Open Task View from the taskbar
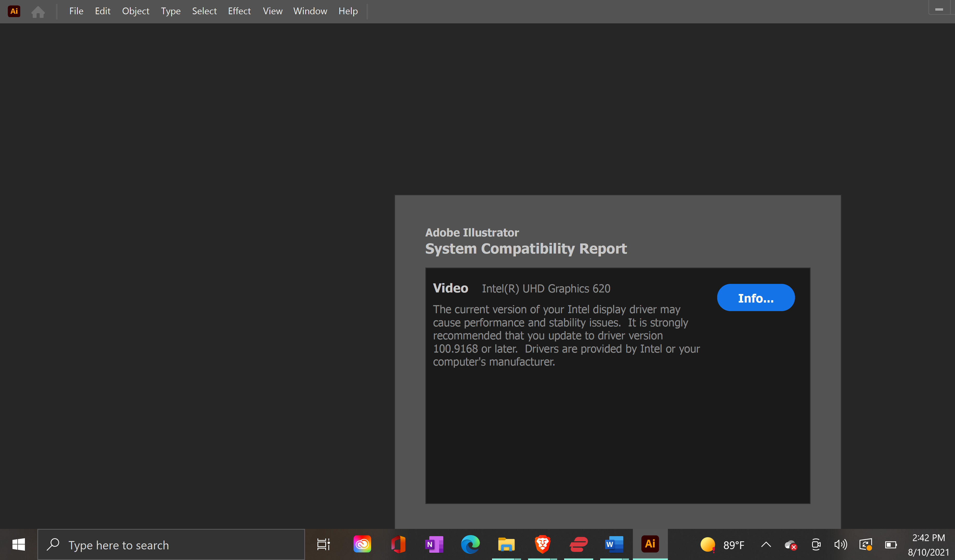 coord(323,544)
